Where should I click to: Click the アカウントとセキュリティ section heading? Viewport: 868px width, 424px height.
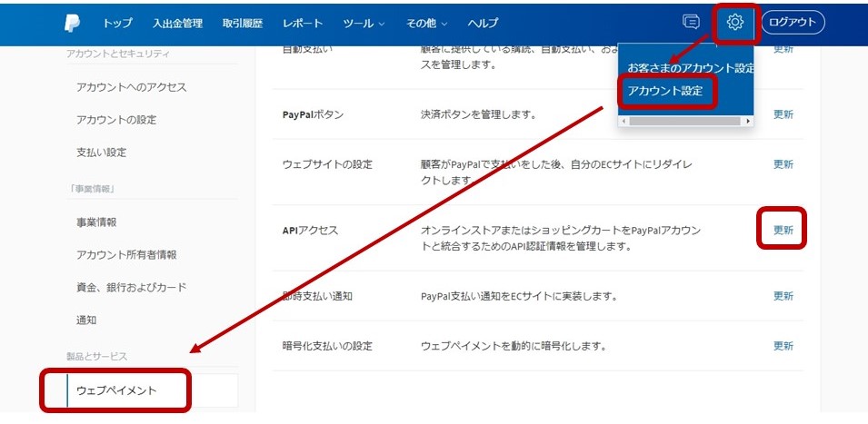(x=117, y=54)
